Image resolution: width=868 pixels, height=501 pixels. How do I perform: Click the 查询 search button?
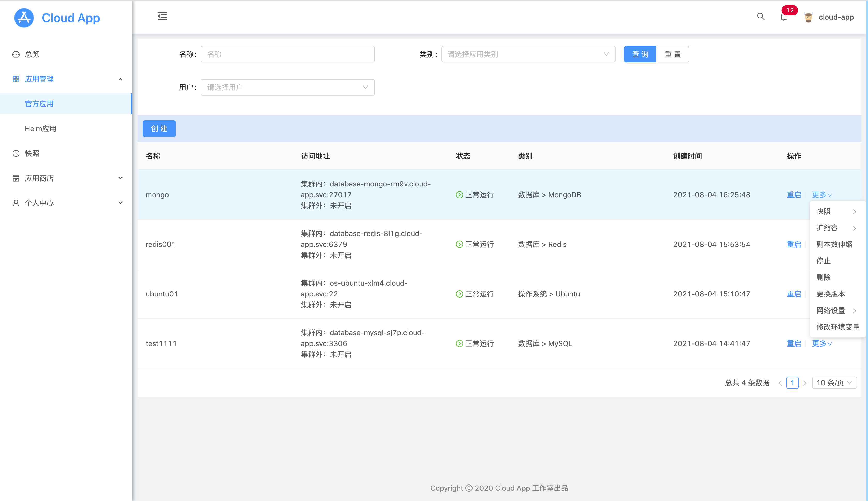point(640,54)
